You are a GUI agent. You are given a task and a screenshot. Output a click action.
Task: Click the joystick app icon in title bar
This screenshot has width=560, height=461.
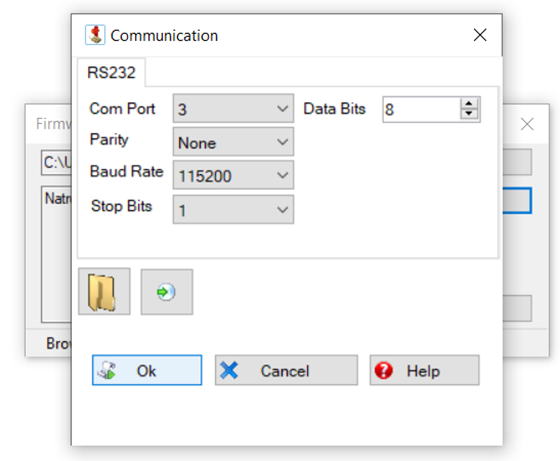coord(95,35)
